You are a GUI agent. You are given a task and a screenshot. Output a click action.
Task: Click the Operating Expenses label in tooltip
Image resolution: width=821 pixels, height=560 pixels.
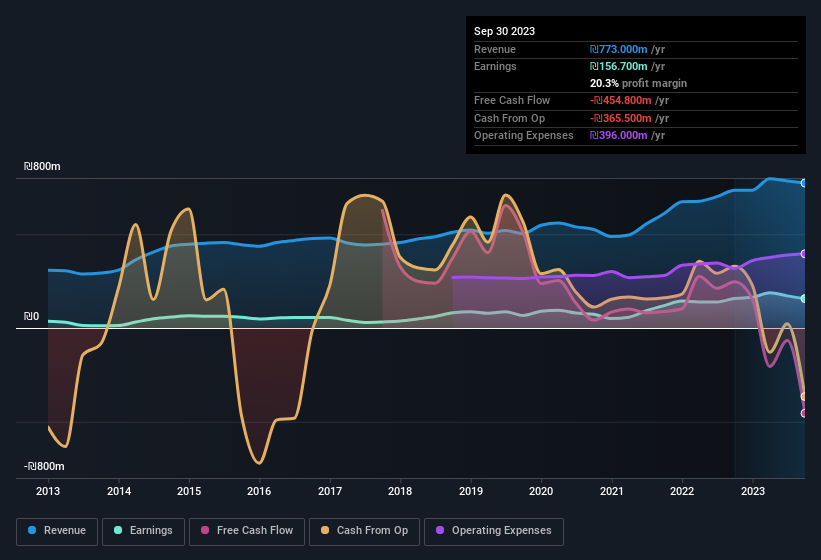coord(524,136)
